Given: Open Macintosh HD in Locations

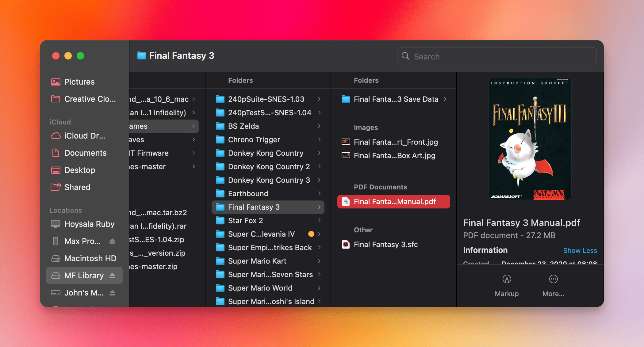Looking at the screenshot, I should point(90,258).
